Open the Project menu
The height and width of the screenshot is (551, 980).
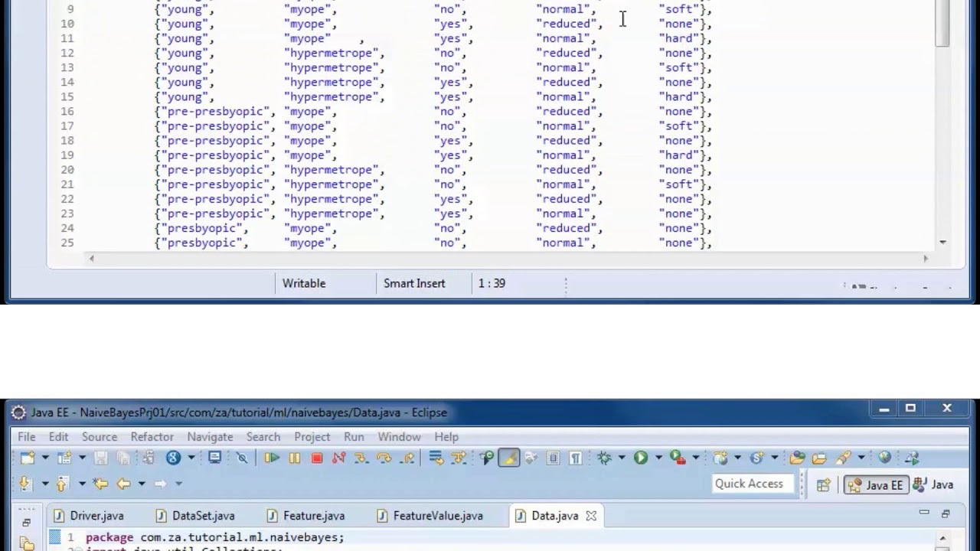tap(312, 436)
